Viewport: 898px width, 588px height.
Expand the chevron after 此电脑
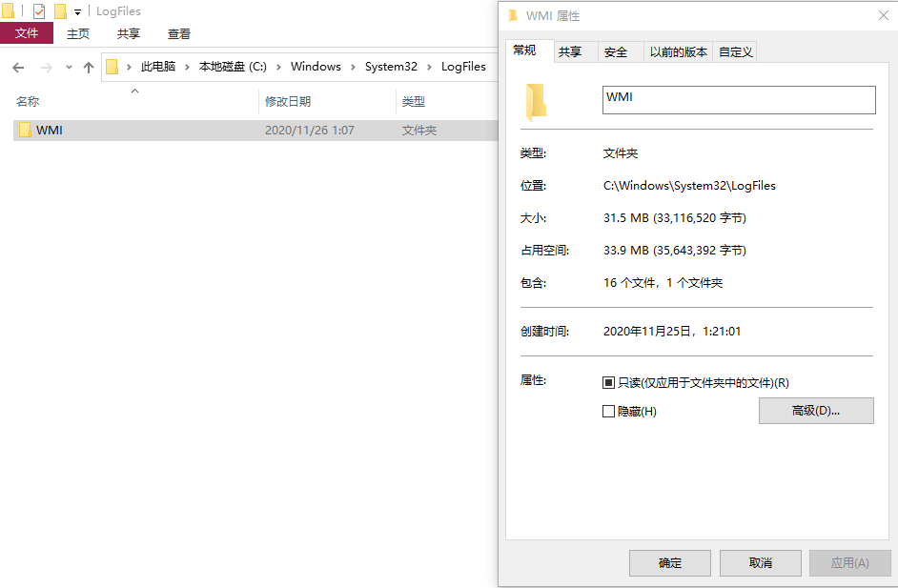click(187, 67)
